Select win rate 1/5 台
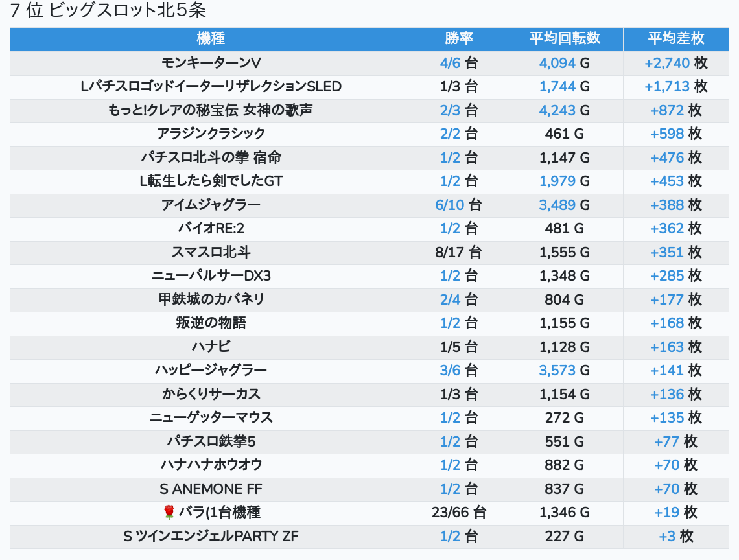Viewport: 739px width, 560px height. coord(458,347)
